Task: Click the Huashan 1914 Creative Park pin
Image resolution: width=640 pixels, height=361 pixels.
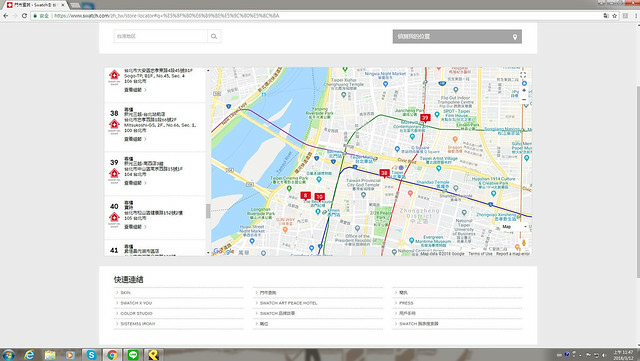Action: pyautogui.click(x=493, y=193)
